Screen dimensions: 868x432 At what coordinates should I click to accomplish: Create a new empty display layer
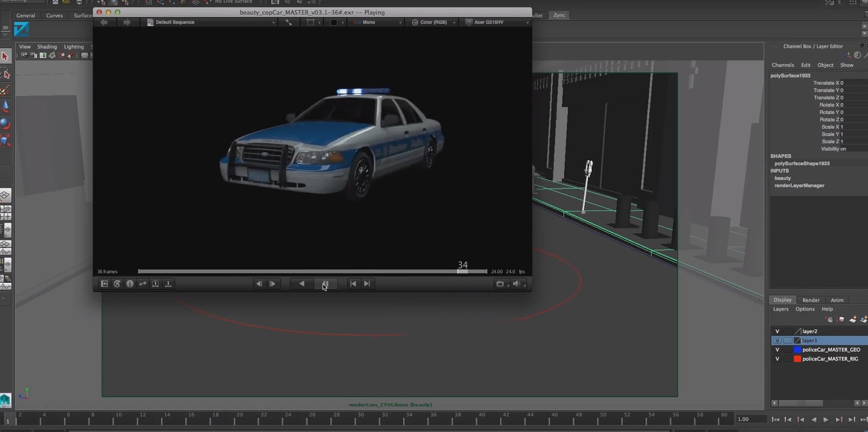(x=853, y=320)
